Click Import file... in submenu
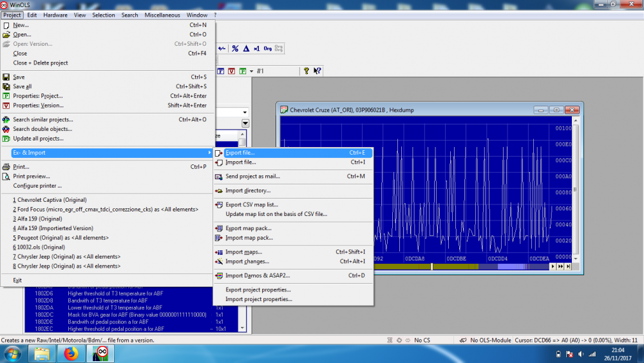 pyautogui.click(x=293, y=162)
